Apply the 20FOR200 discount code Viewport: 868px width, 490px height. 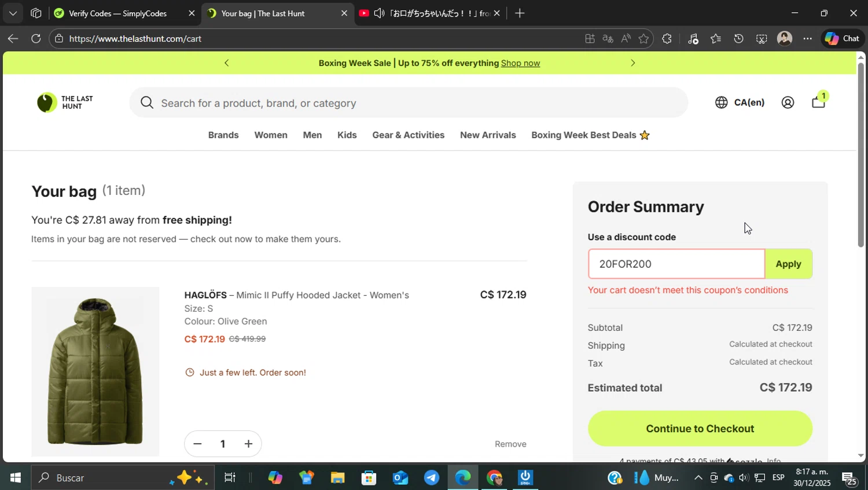click(x=788, y=264)
